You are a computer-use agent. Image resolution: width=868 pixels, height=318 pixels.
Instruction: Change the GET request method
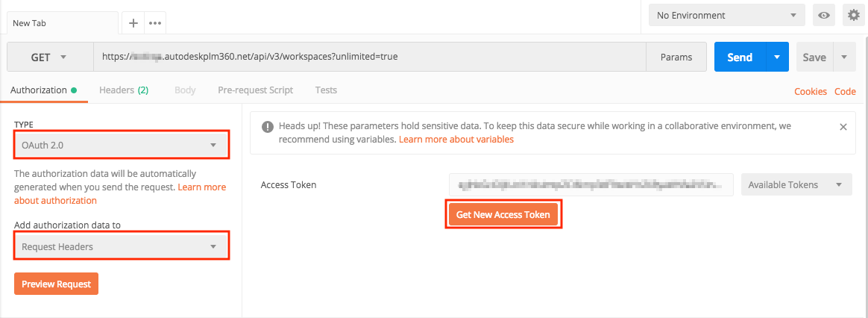pyautogui.click(x=49, y=57)
